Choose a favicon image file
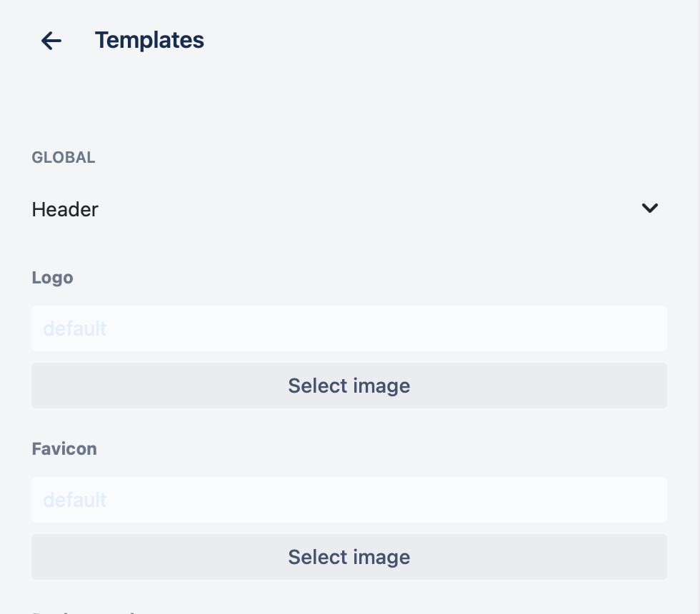The width and height of the screenshot is (700, 614). pyautogui.click(x=349, y=557)
